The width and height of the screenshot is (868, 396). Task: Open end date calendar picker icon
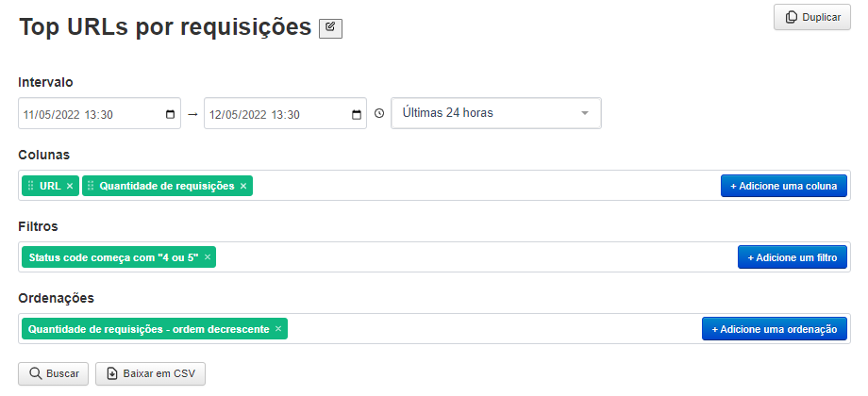(x=357, y=114)
